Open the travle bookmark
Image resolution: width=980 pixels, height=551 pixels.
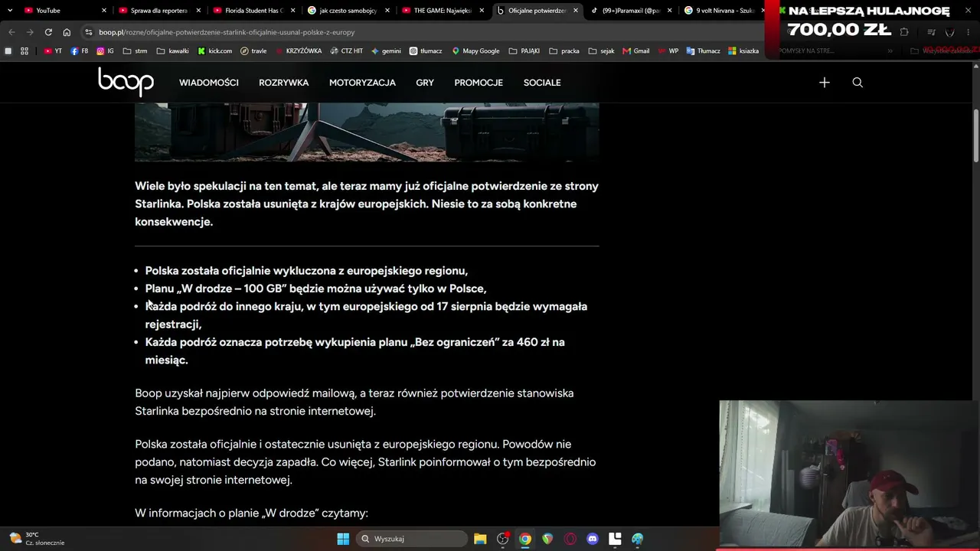click(x=253, y=51)
